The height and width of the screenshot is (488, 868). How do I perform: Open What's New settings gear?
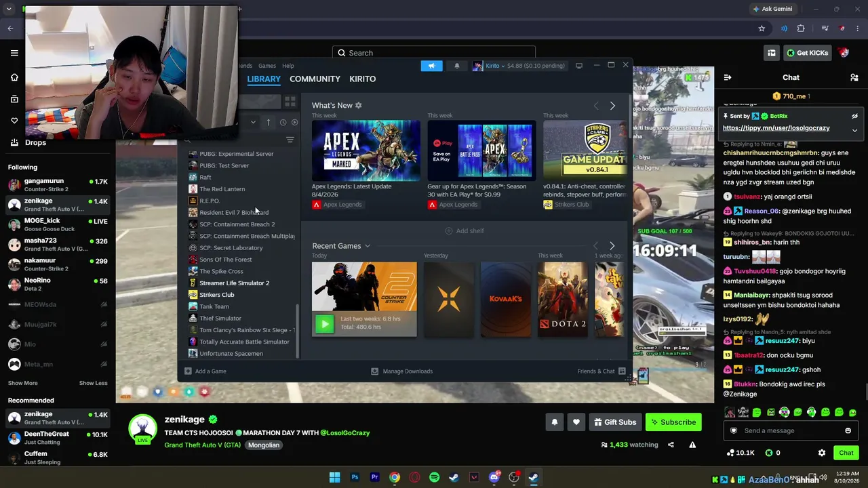click(x=359, y=106)
